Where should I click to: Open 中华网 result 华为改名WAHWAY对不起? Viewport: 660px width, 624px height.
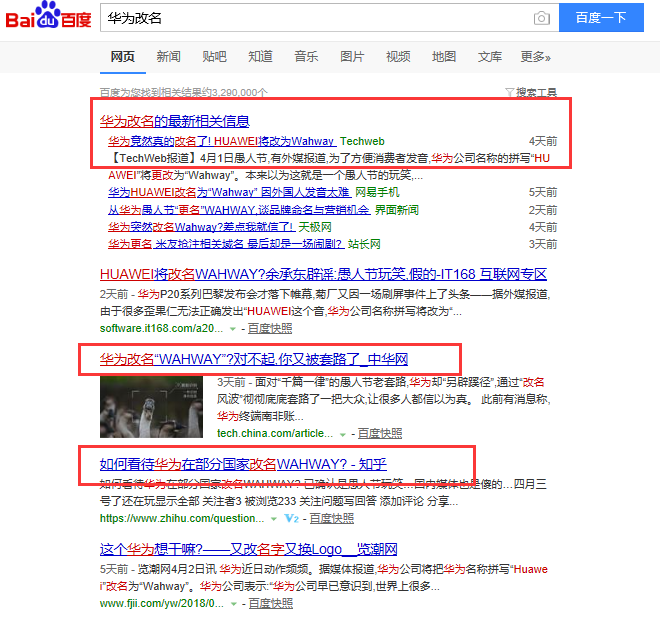pyautogui.click(x=254, y=359)
